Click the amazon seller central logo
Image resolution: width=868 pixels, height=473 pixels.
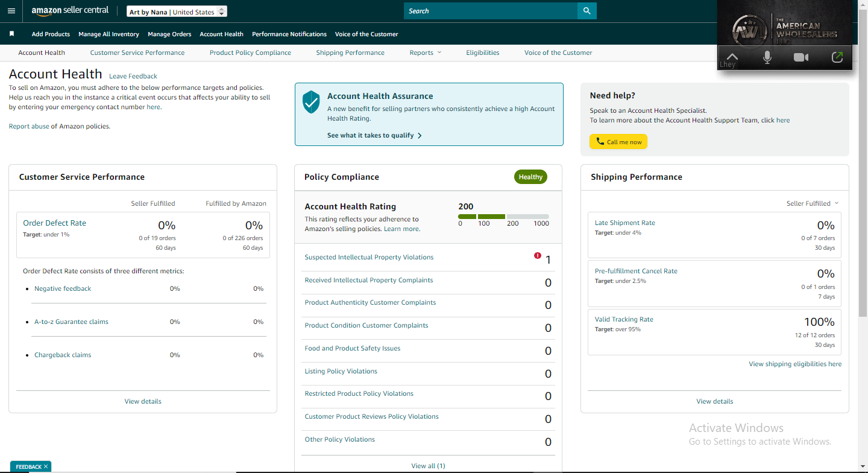[x=71, y=11]
